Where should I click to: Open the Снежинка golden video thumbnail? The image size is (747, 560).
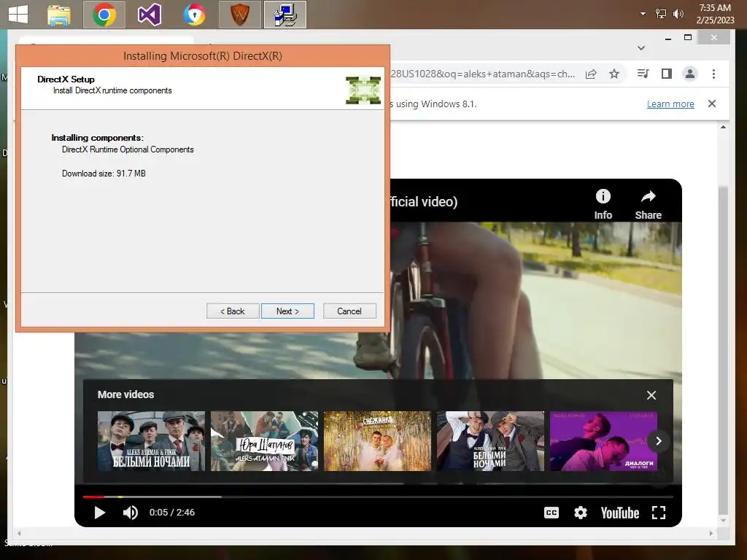tap(377, 441)
